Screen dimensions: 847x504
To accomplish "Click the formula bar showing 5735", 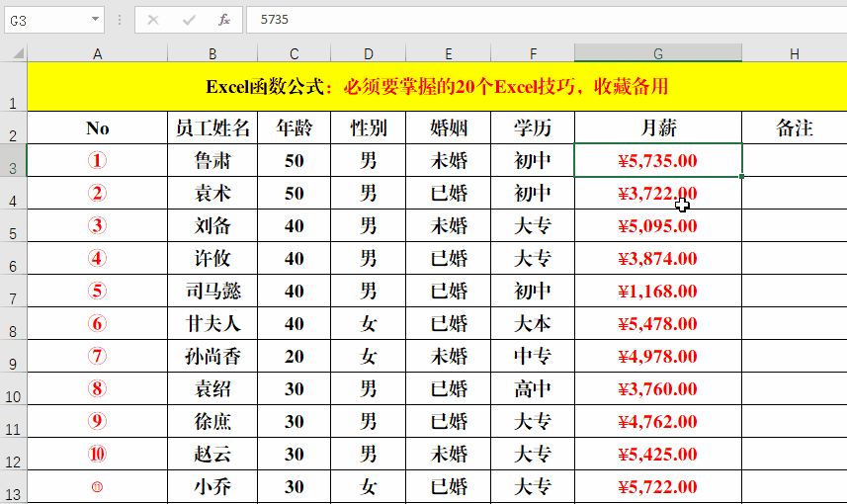I will click(547, 20).
